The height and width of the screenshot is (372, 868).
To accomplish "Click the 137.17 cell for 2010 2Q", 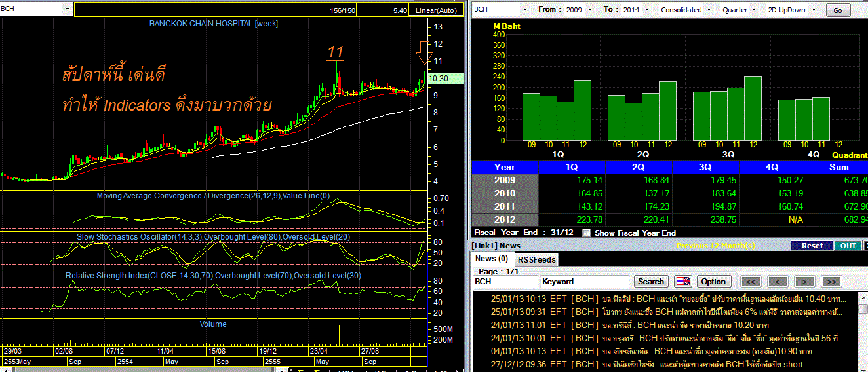I will coord(638,193).
